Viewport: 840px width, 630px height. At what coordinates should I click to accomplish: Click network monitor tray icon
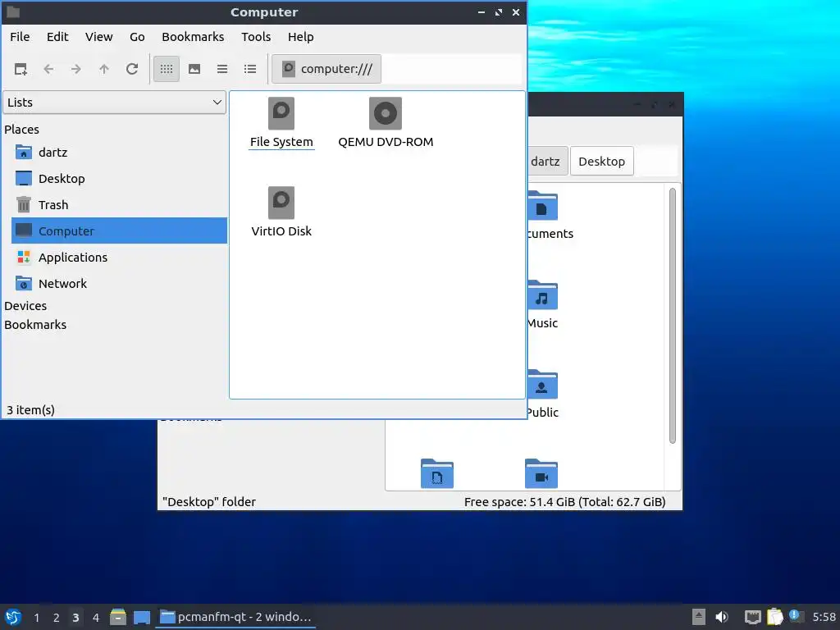753,617
